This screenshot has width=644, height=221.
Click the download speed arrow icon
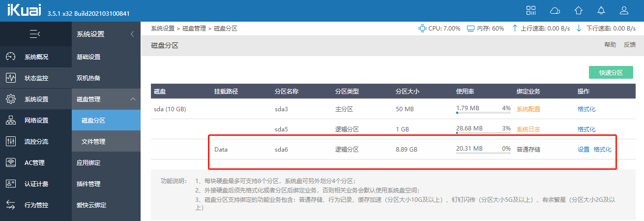coord(579,28)
